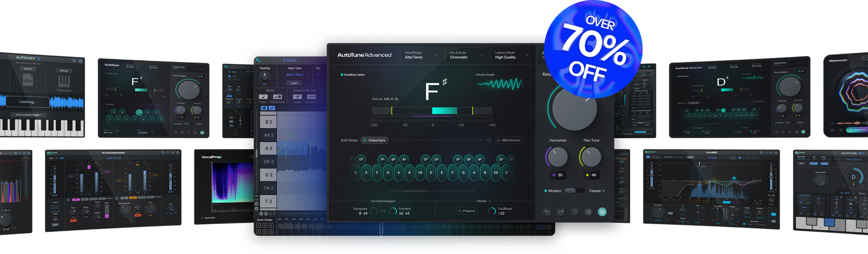Expand the Vibrato section chevron

tap(490, 201)
